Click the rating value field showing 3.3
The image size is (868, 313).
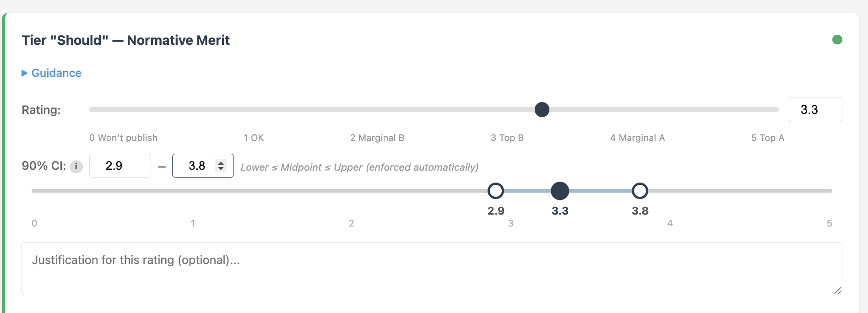[815, 109]
